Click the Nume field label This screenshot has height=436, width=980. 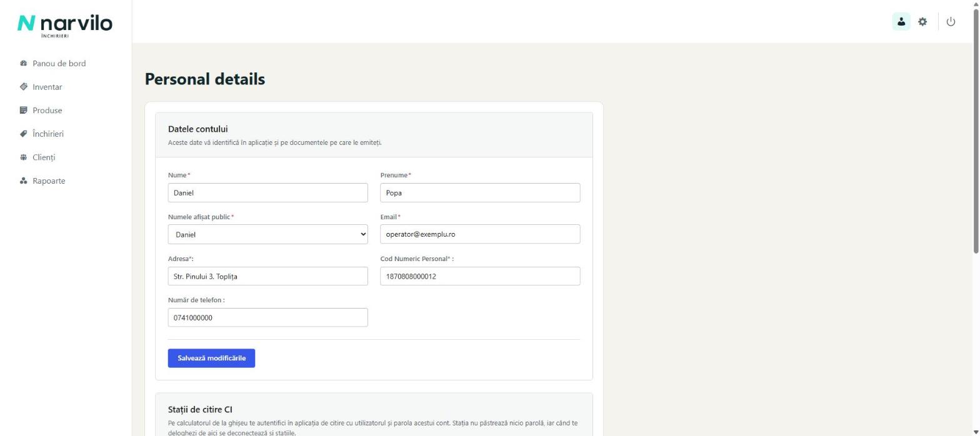tap(179, 175)
